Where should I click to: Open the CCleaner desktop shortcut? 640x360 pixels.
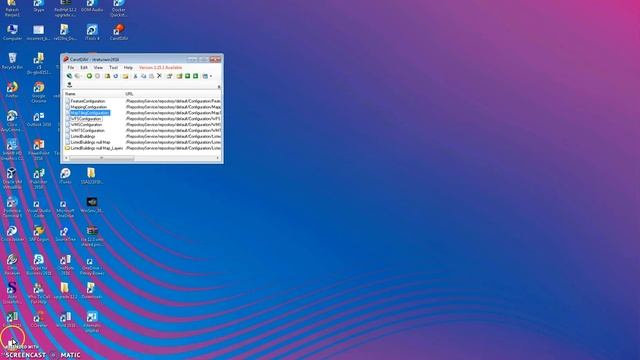coord(39,319)
